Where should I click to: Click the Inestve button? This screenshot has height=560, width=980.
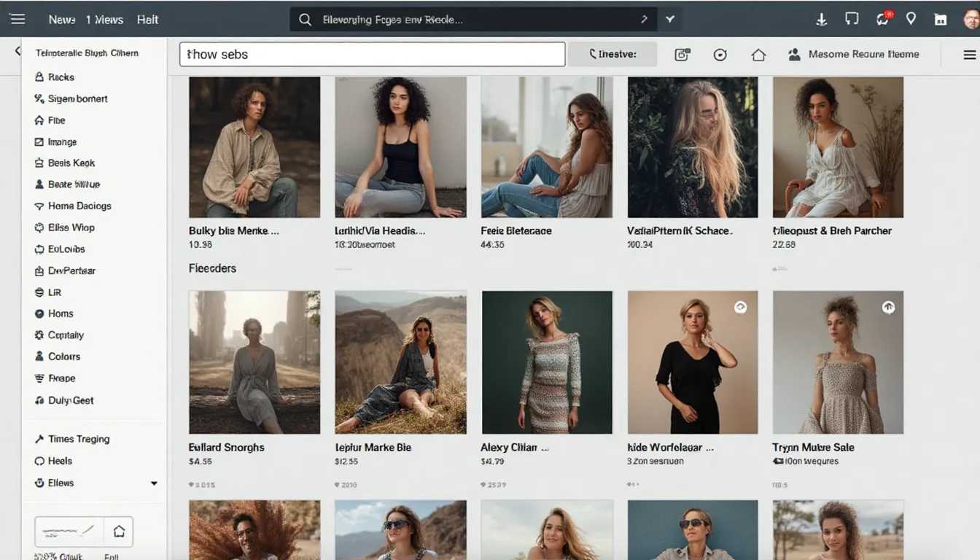[x=612, y=54]
